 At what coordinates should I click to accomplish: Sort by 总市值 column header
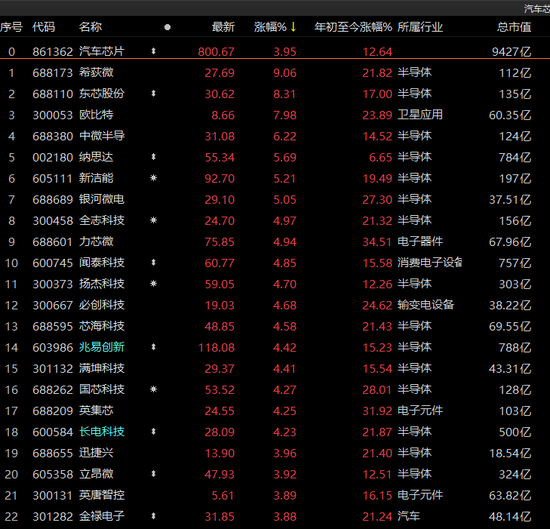[514, 27]
